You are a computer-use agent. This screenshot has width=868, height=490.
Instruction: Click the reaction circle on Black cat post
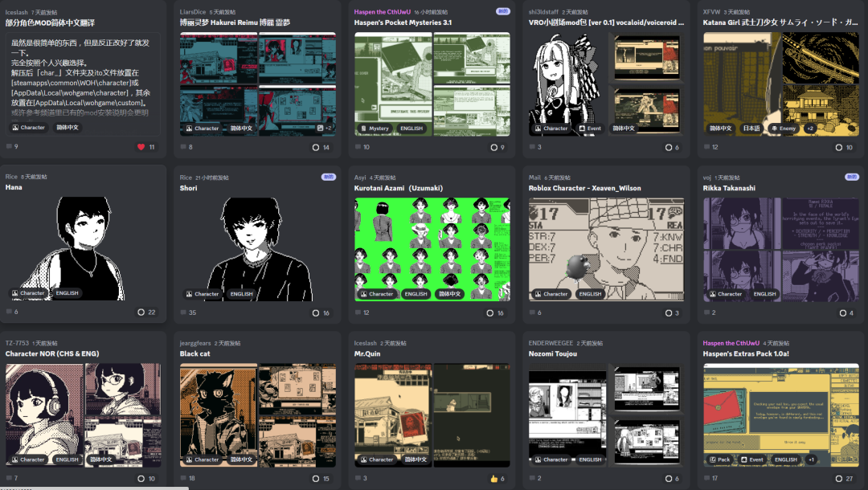click(x=316, y=478)
